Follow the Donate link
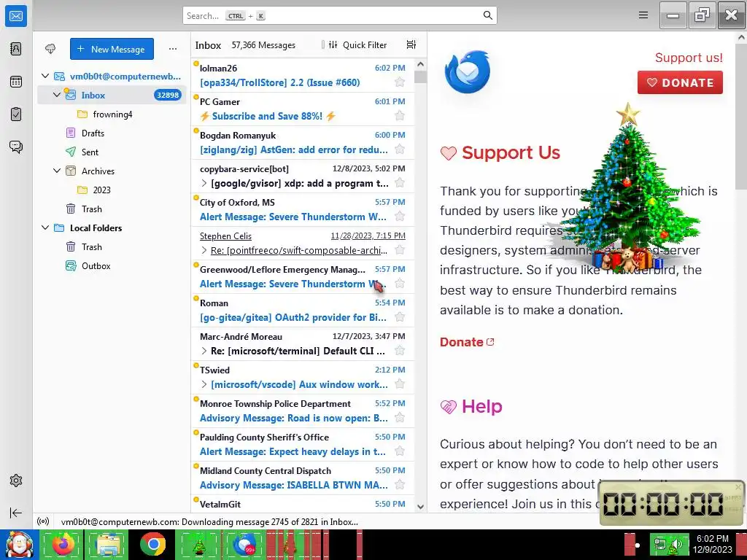 tap(467, 342)
